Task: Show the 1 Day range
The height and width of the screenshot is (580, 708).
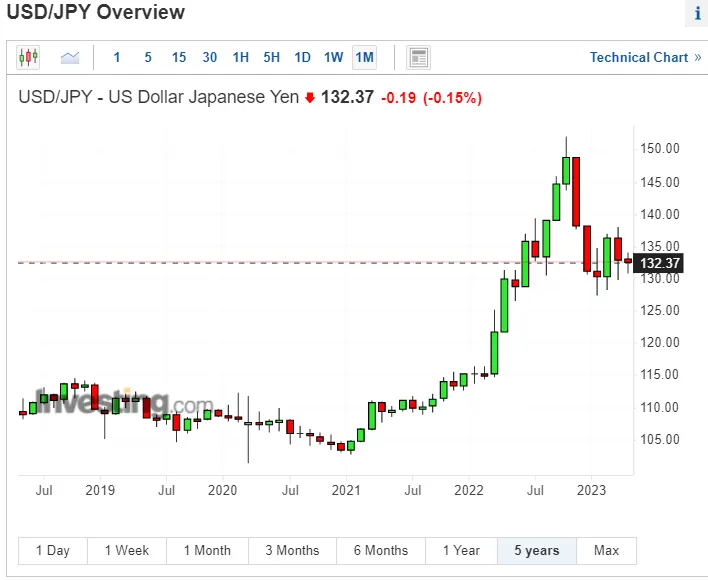Action: click(x=53, y=551)
